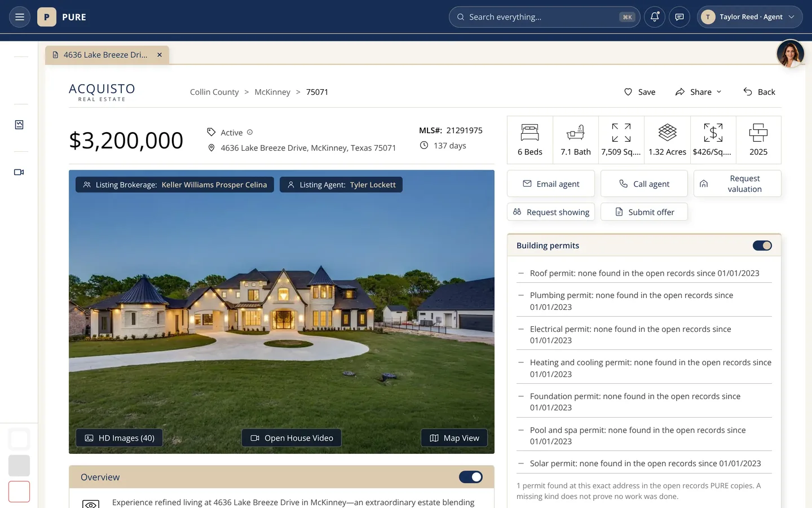Click the Listing Agent Tyler Lockett badge
The width and height of the screenshot is (812, 508).
341,185
